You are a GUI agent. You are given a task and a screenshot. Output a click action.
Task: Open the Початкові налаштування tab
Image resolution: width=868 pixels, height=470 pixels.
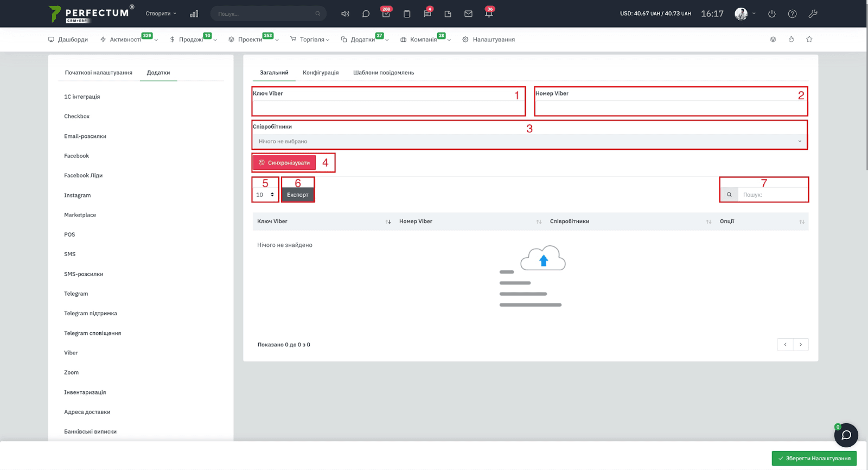point(99,73)
